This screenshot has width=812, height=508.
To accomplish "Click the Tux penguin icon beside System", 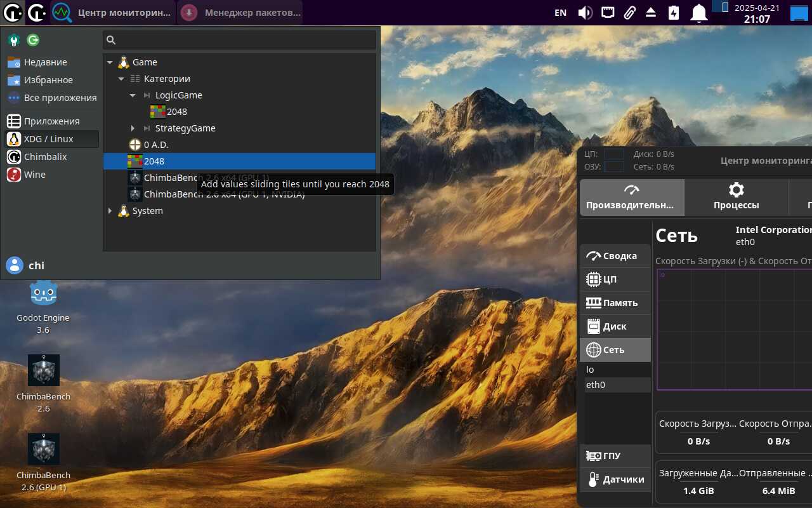I will click(x=124, y=211).
